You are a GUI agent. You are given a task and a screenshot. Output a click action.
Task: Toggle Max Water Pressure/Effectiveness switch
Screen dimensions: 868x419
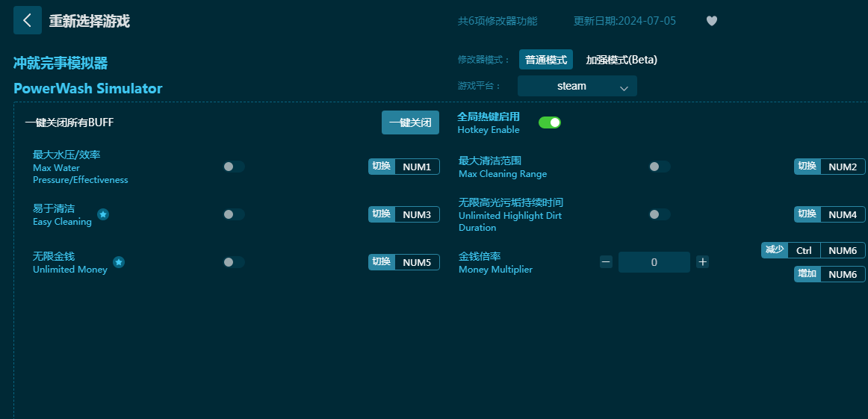(x=234, y=167)
